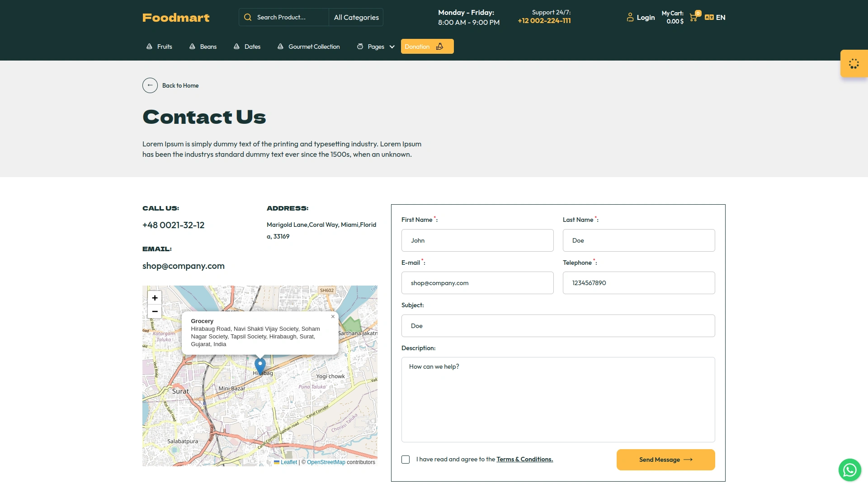Click inside the Description text area
The image size is (868, 488).
pyautogui.click(x=558, y=399)
